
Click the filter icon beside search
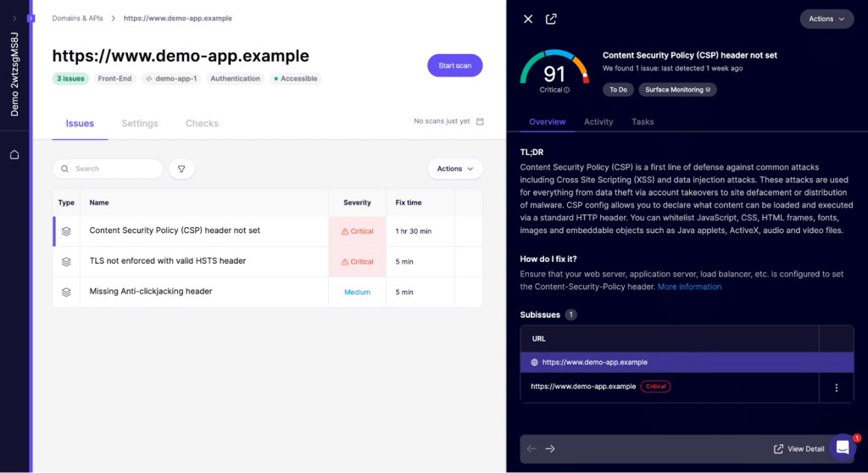[181, 169]
